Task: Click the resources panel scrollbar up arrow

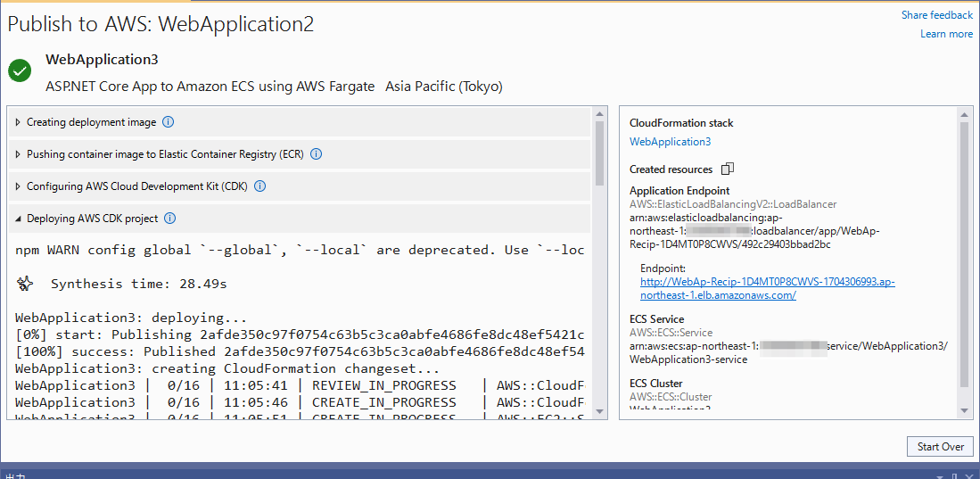Action: coord(966,114)
